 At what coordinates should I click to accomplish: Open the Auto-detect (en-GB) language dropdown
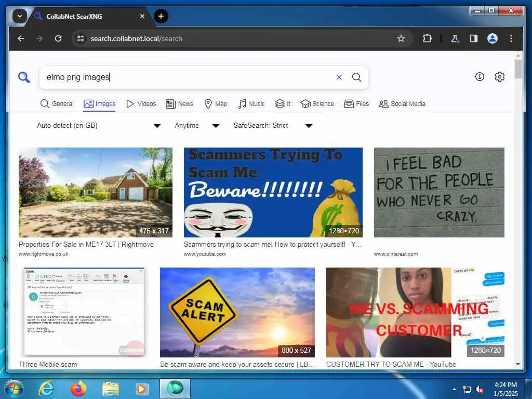tap(98, 126)
